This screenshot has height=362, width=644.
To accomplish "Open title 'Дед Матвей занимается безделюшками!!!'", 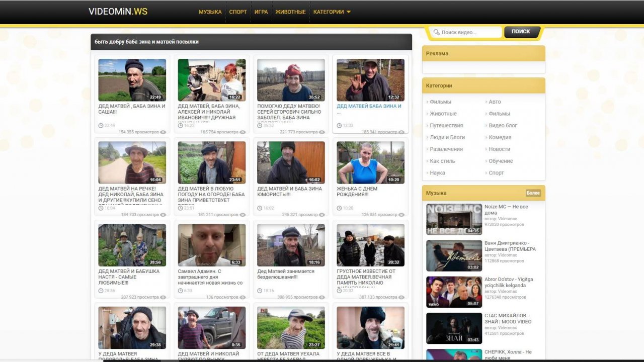I will 286,274.
